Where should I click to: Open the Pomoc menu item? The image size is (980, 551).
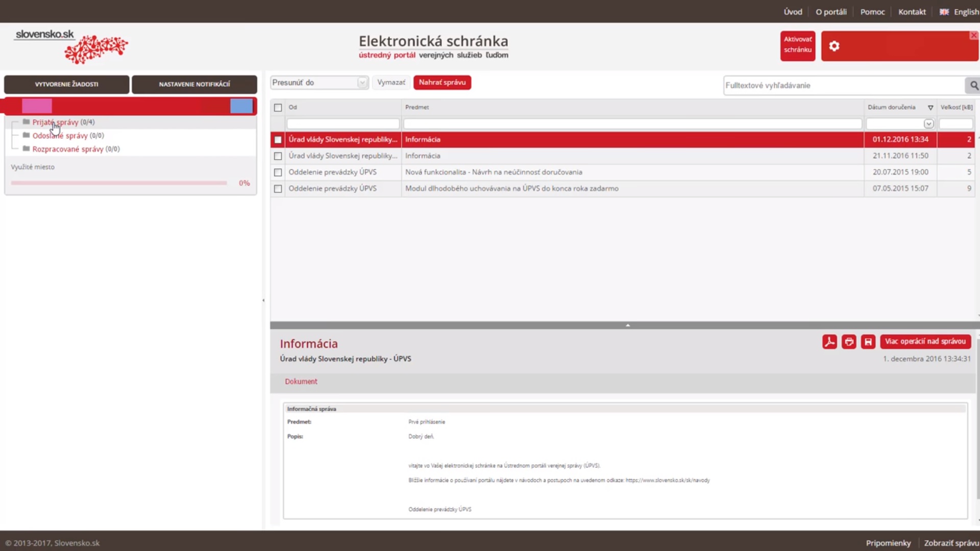pos(872,12)
